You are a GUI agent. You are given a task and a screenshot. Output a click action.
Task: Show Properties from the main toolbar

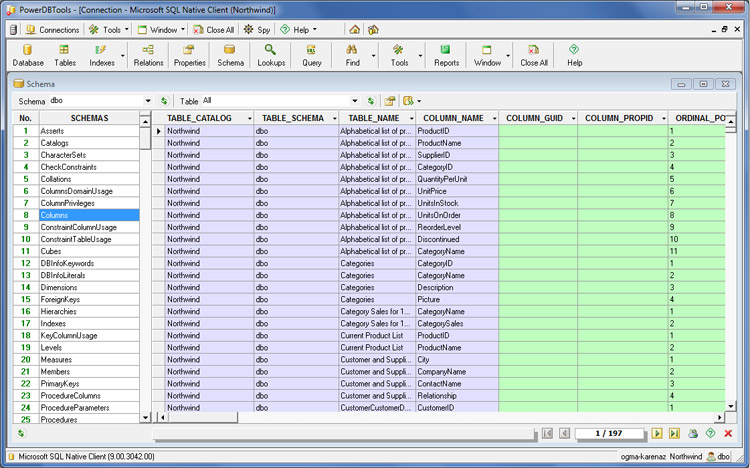(189, 54)
